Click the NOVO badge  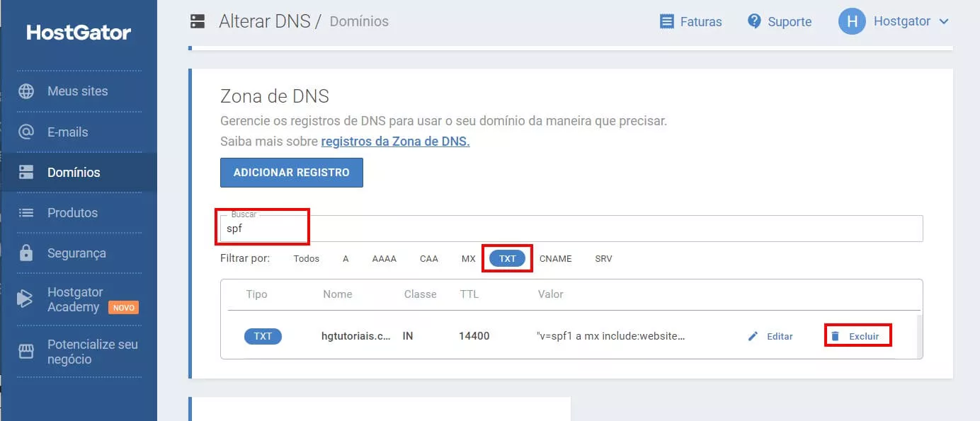(x=123, y=308)
